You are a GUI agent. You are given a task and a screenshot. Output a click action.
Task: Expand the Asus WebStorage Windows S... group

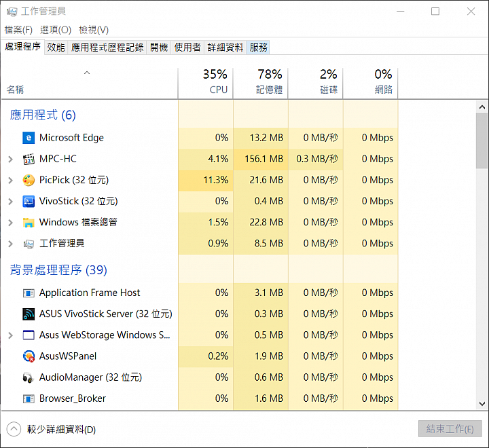(x=10, y=336)
